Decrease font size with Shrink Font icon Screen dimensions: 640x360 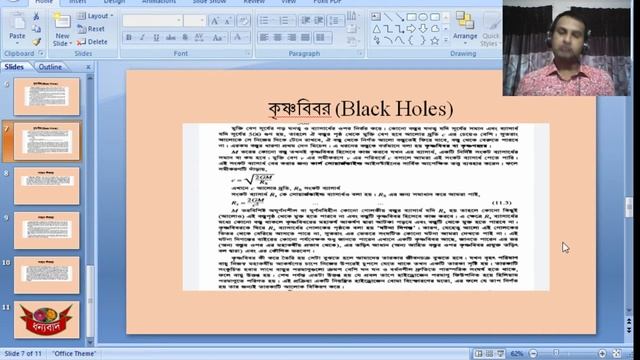(228, 21)
